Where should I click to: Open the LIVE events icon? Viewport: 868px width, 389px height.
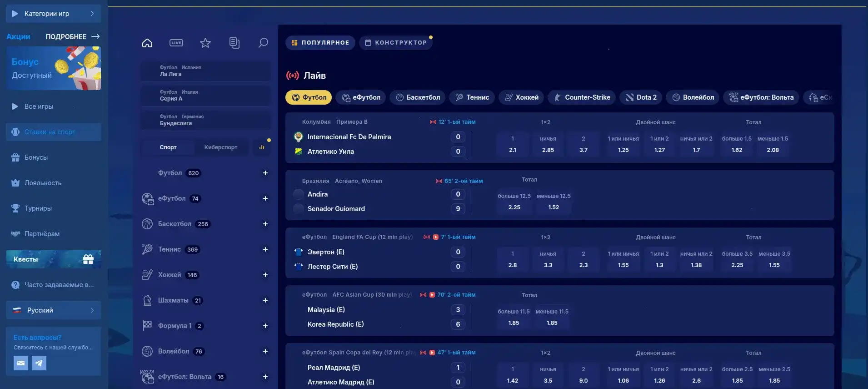176,43
